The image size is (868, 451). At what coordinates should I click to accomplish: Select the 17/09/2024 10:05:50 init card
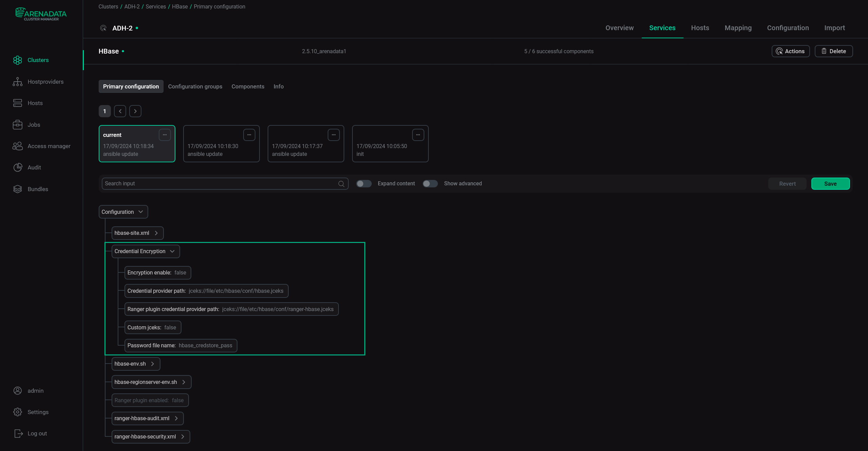tap(390, 144)
